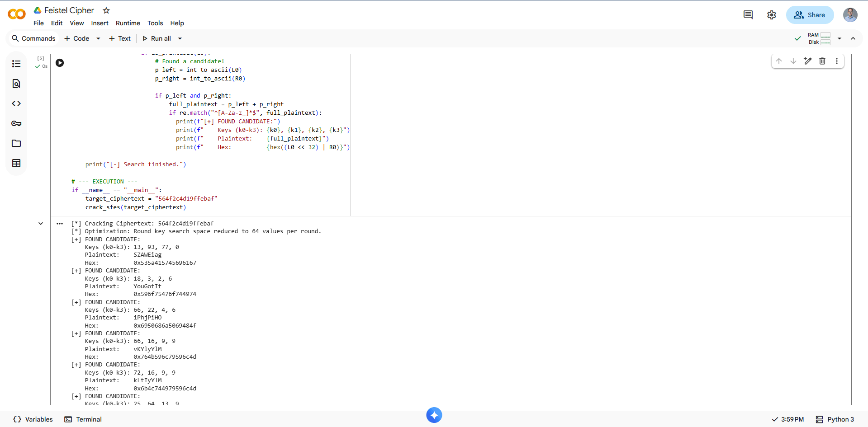Open the Code snippets sidebar panel
Screen dimensions: 868x427
tap(16, 103)
